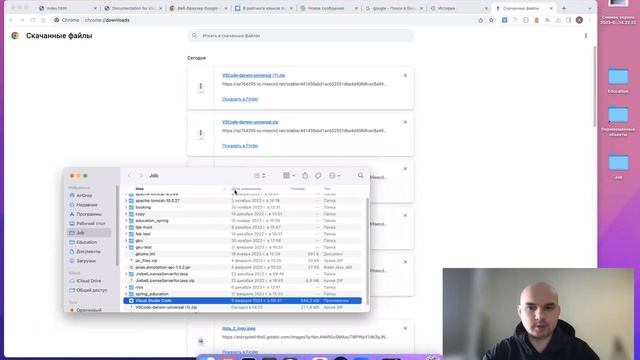
Task: Expand the booking folder
Action: pos(126,207)
